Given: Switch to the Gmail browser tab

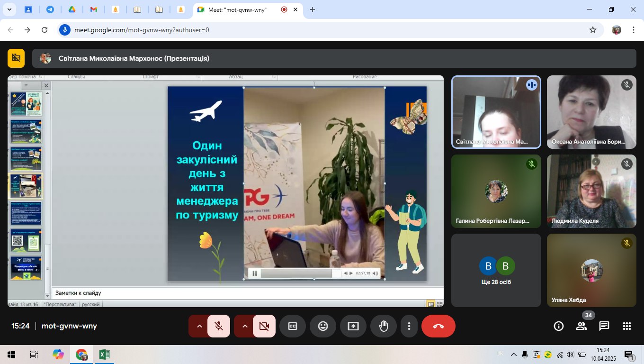Looking at the screenshot, I should pos(94,9).
